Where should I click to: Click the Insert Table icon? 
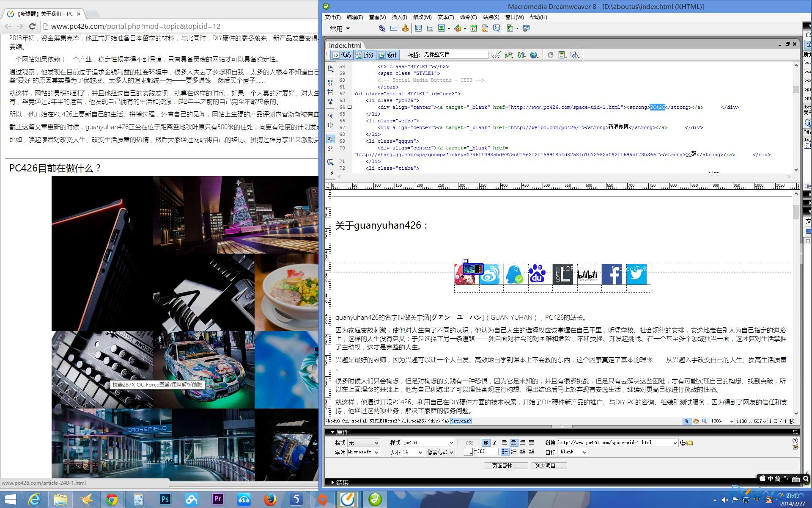418,28
